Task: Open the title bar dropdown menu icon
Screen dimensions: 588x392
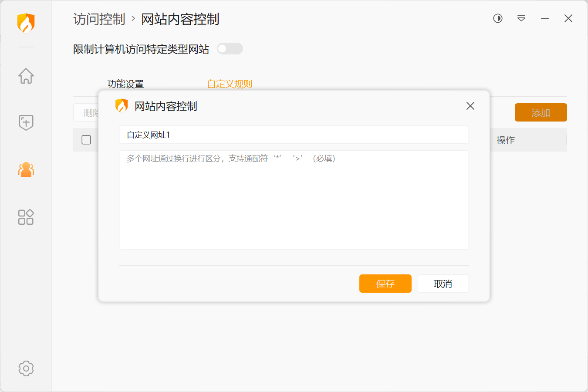Action: [x=521, y=18]
